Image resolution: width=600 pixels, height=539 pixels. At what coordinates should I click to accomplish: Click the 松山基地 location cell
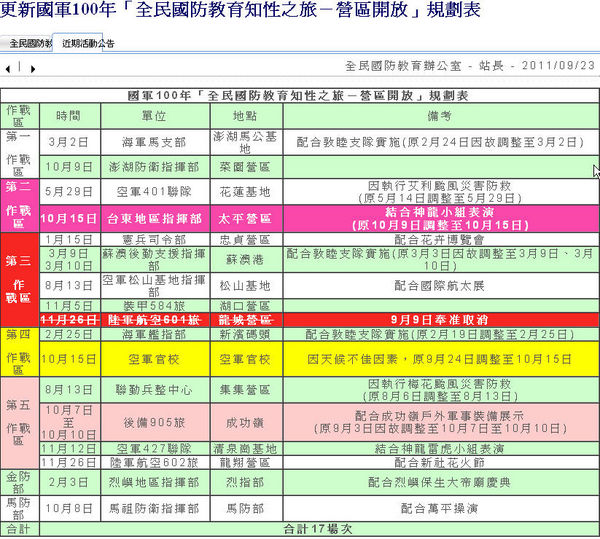tap(243, 285)
